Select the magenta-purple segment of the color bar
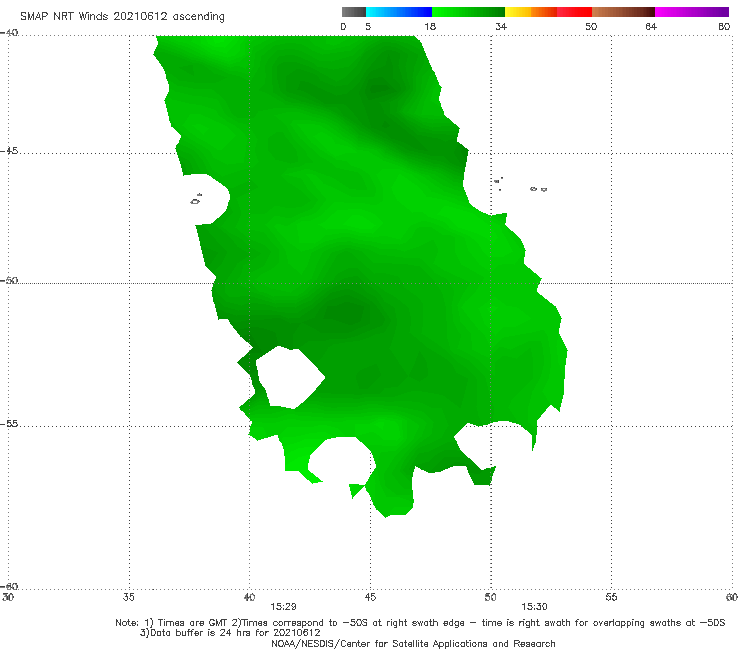Image resolution: width=740 pixels, height=650 pixels. click(692, 12)
